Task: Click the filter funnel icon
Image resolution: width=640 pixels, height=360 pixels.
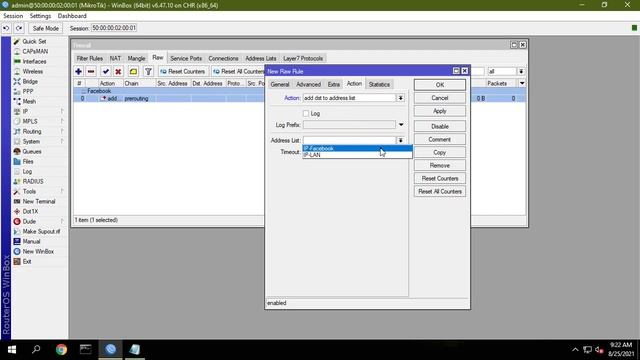Action: [148, 71]
